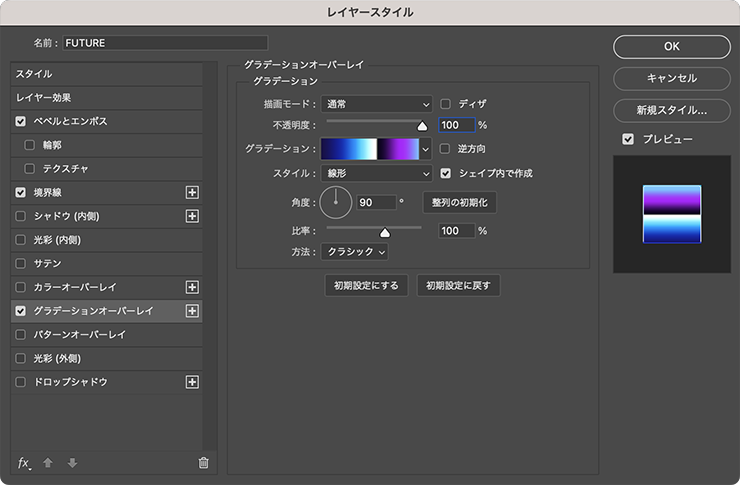Viewport: 740px width, 485px height.
Task: Uncheck the プレビュー checkbox
Action: click(x=628, y=139)
